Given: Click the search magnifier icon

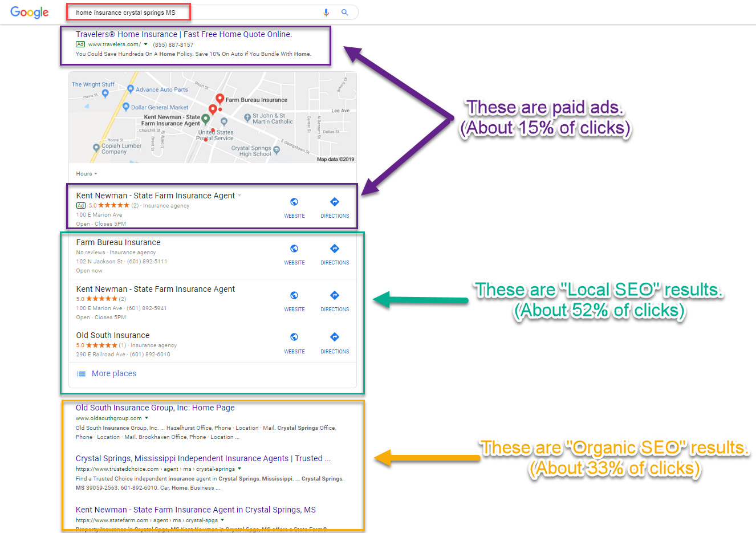Looking at the screenshot, I should tap(344, 12).
